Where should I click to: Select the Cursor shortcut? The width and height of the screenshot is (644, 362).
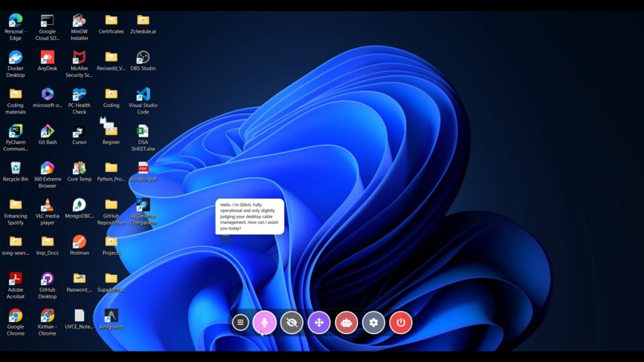point(79,135)
